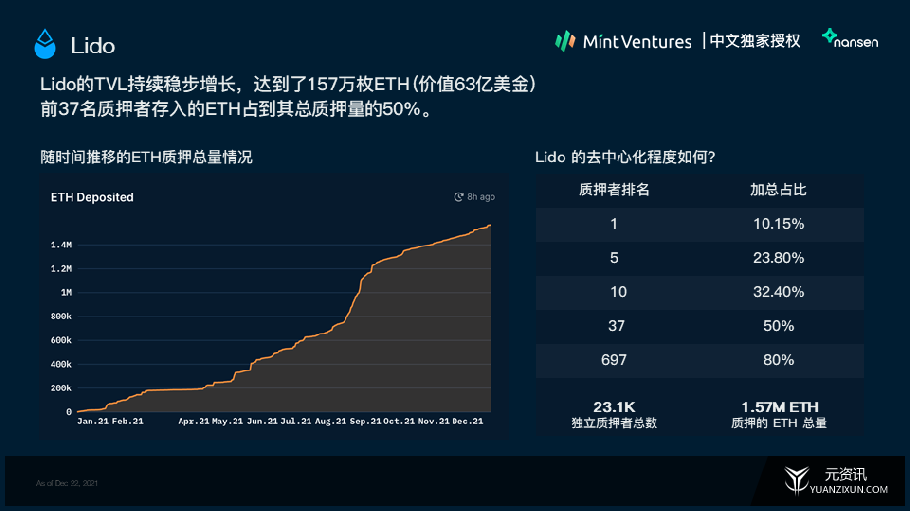Click the '10.15%' table cell
The width and height of the screenshot is (910, 511).
click(778, 224)
